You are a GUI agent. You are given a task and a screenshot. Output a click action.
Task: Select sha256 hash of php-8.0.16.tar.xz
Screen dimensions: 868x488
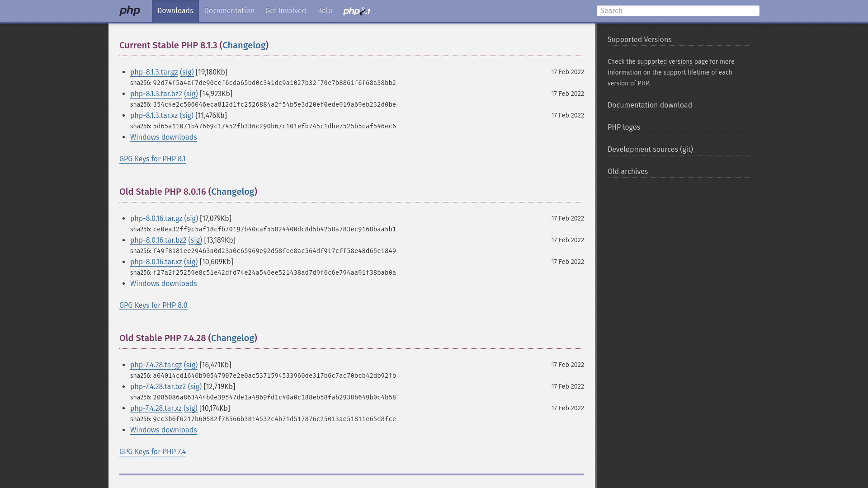(274, 273)
